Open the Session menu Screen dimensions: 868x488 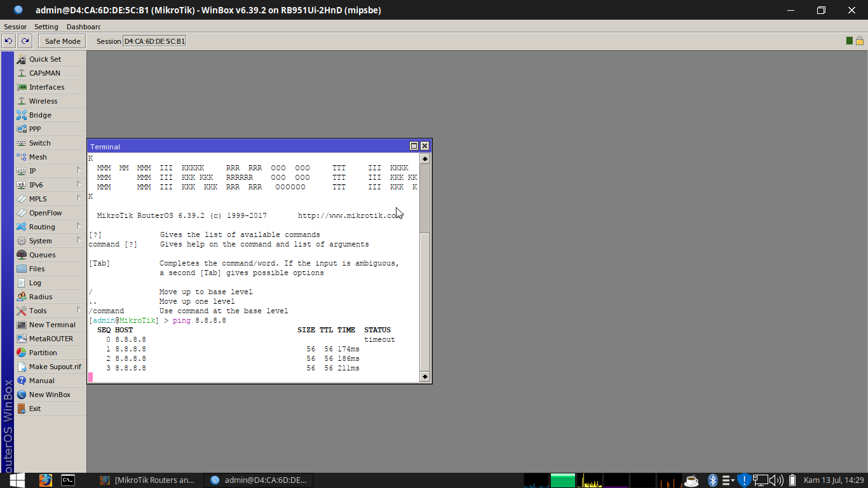coord(15,27)
